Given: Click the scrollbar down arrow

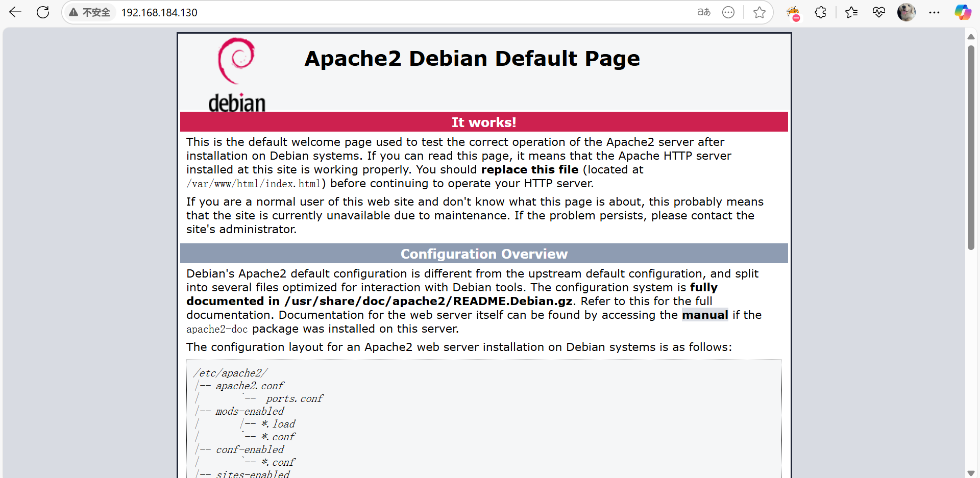Looking at the screenshot, I should point(971,473).
